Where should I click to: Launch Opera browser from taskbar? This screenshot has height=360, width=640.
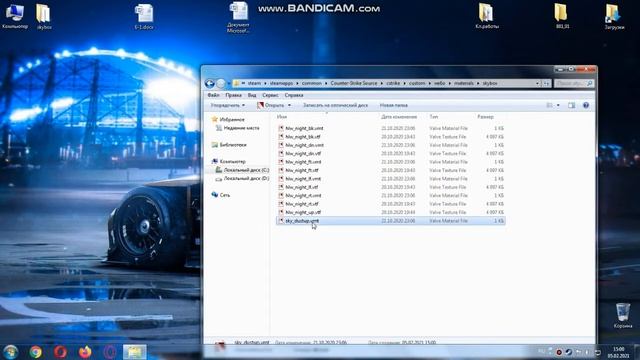click(60, 352)
